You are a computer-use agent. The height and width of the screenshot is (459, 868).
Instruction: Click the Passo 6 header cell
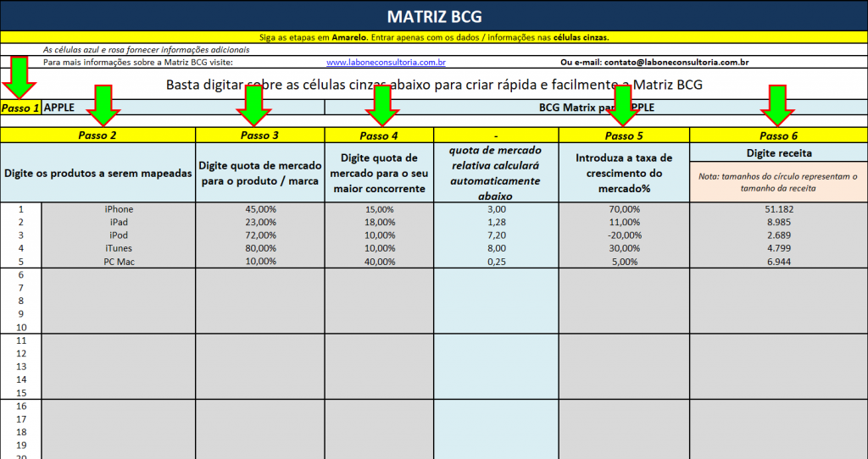pyautogui.click(x=778, y=135)
